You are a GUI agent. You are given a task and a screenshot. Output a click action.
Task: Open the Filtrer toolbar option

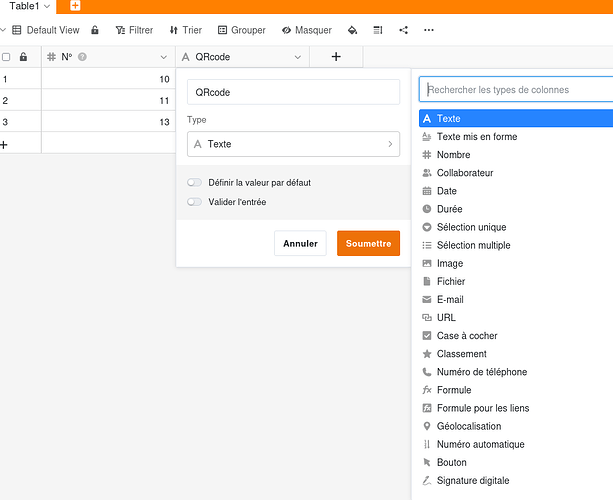134,30
